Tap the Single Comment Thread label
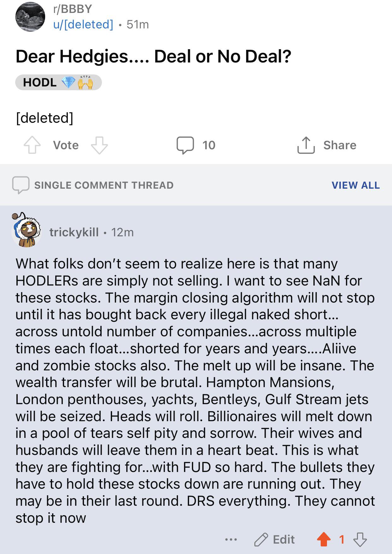392x554 pixels. tap(104, 185)
